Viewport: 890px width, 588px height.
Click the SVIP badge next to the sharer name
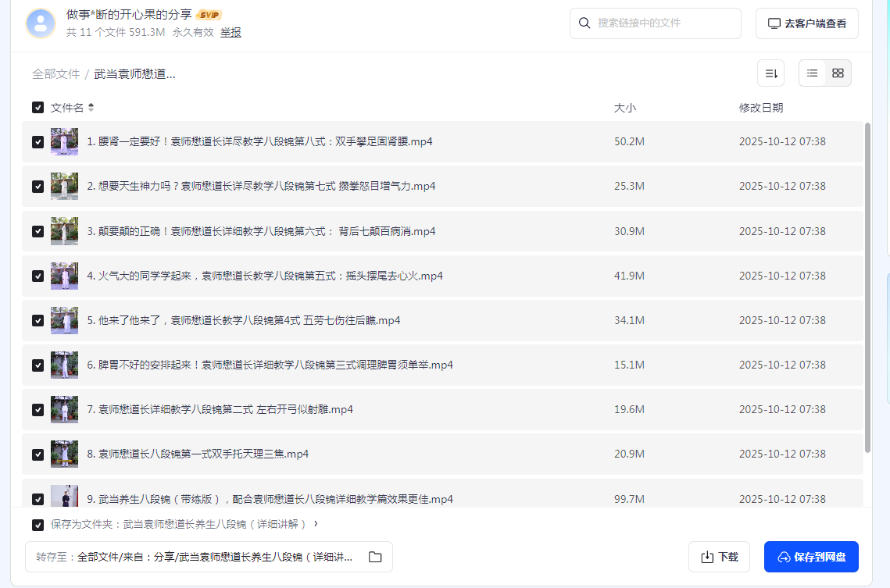point(208,14)
